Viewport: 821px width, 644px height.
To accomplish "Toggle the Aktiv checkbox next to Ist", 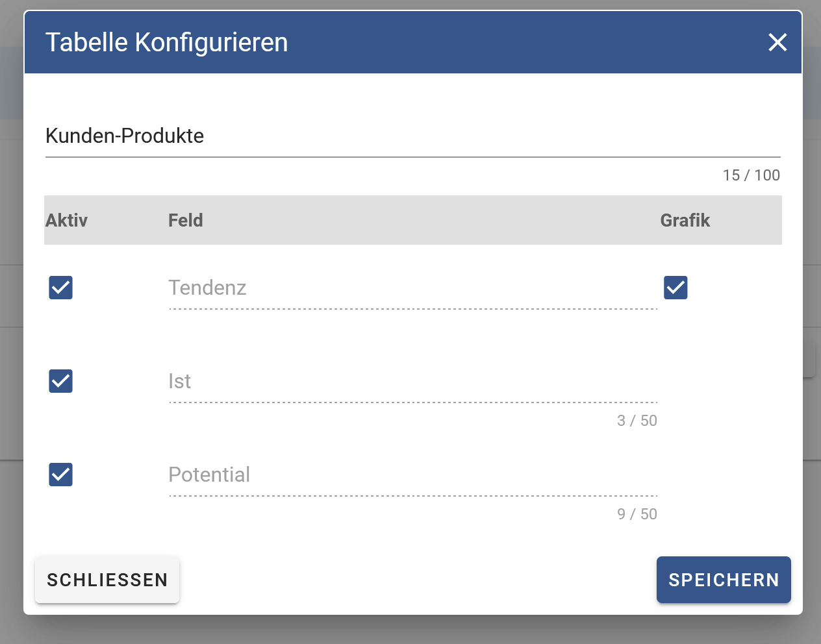I will pos(60,381).
